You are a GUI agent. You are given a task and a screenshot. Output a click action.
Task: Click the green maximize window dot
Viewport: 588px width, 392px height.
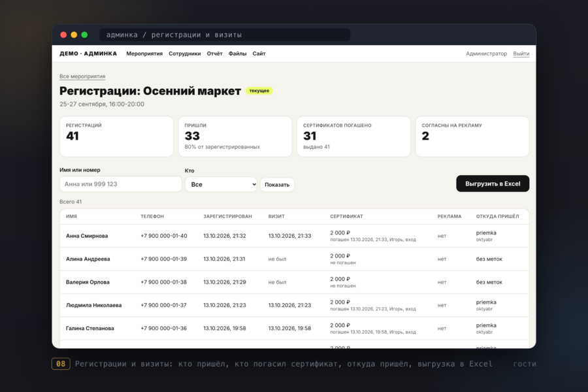coord(84,35)
